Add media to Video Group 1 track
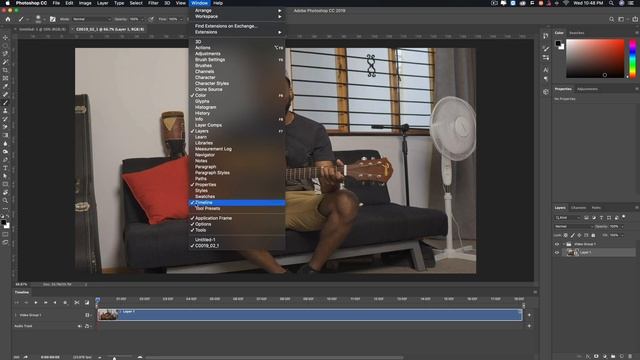Screen dimensions: 640x360 (529, 315)
